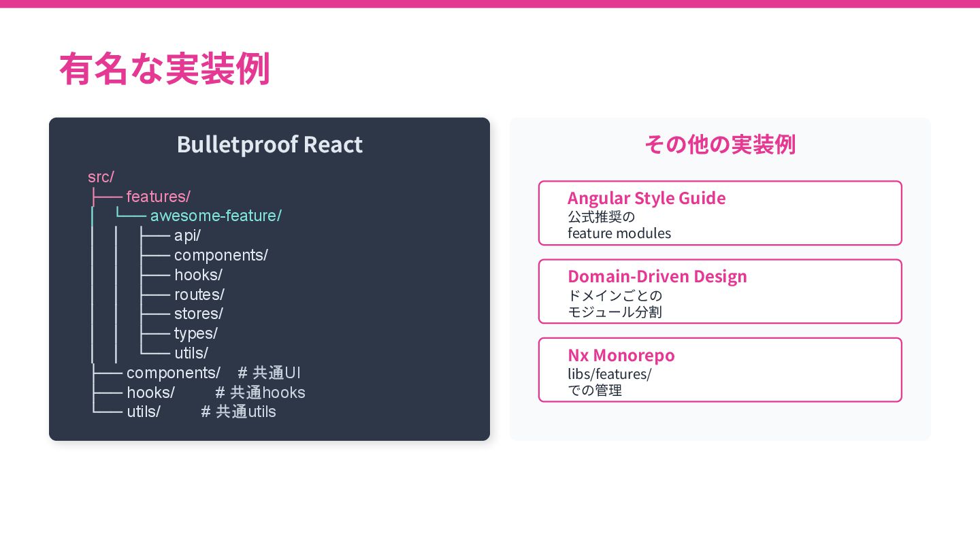Click the comment # 共通hooks
The width and height of the screenshot is (980, 551).
[x=260, y=393]
